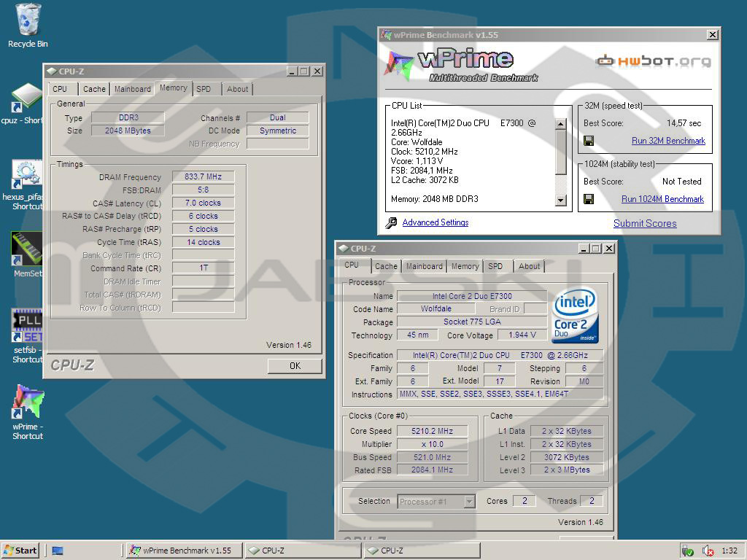Open About tab in lower CPU-Z window

(x=530, y=267)
